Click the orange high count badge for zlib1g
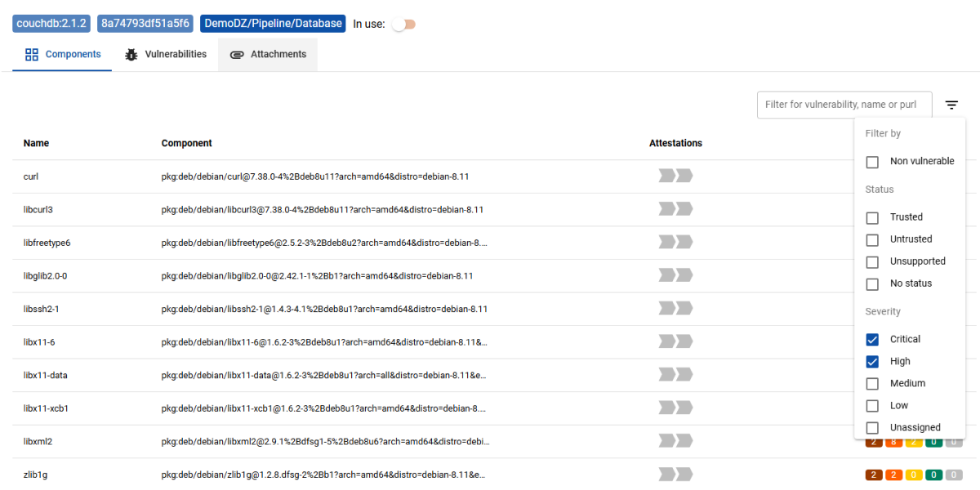Viewport: 980px width, 490px height. tap(893, 474)
